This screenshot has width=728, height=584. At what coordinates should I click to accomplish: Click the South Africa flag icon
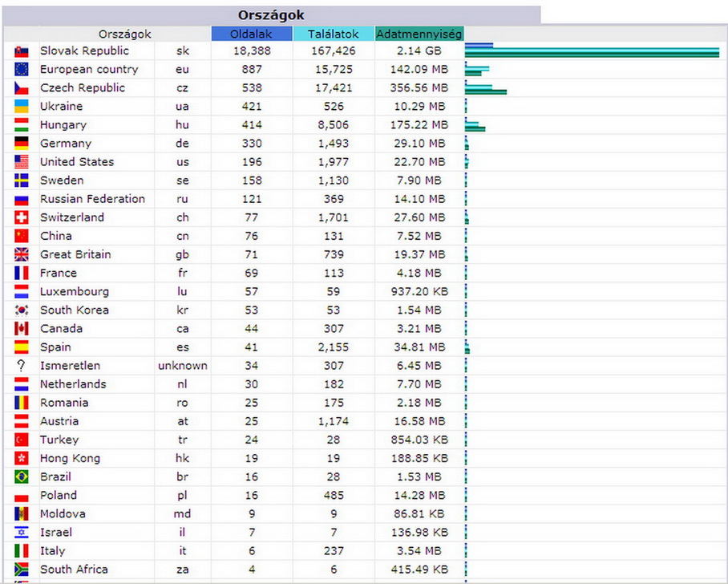tap(22, 570)
